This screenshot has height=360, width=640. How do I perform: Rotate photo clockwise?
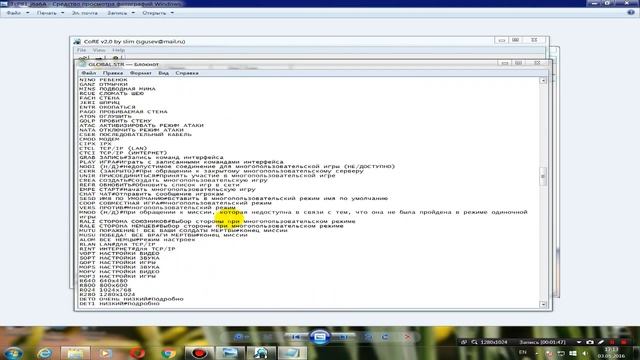pyautogui.click(x=385, y=337)
